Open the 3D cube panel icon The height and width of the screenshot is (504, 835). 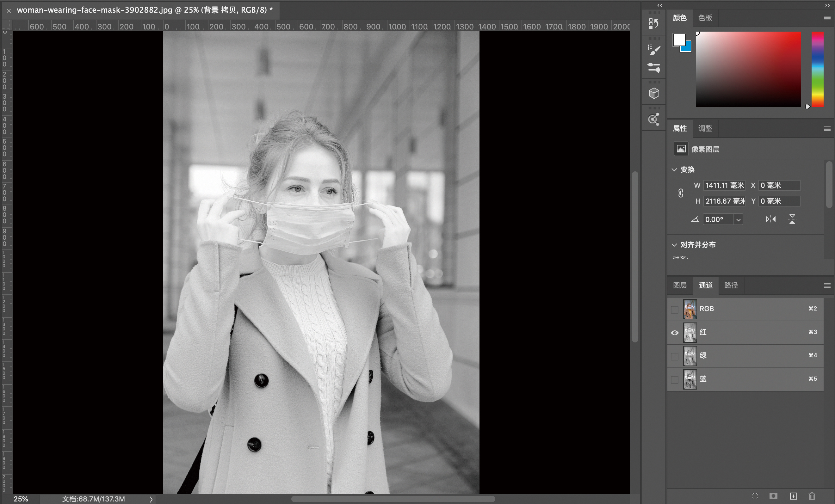pos(654,93)
